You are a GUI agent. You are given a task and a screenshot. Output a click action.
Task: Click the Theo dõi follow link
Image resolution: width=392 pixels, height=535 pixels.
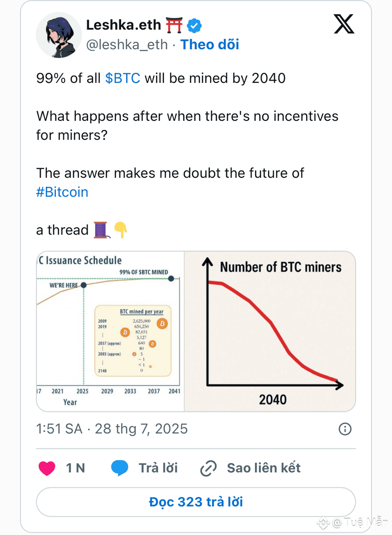[210, 45]
